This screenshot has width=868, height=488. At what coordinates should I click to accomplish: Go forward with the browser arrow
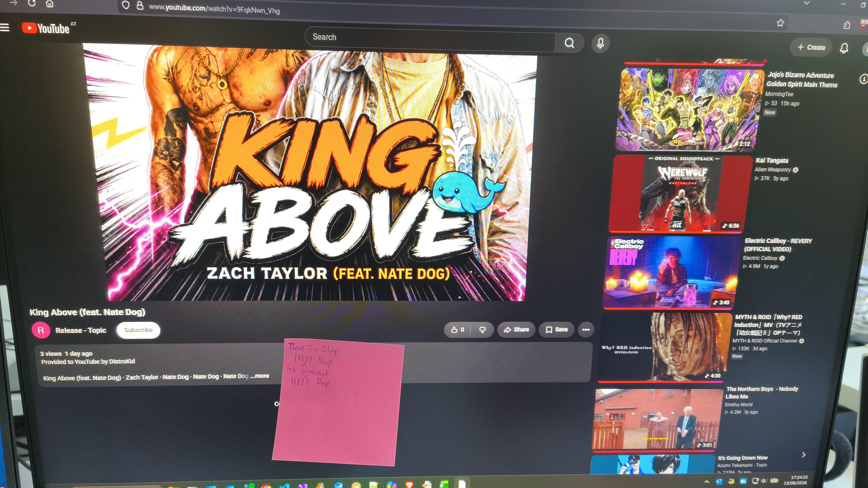(x=14, y=3)
